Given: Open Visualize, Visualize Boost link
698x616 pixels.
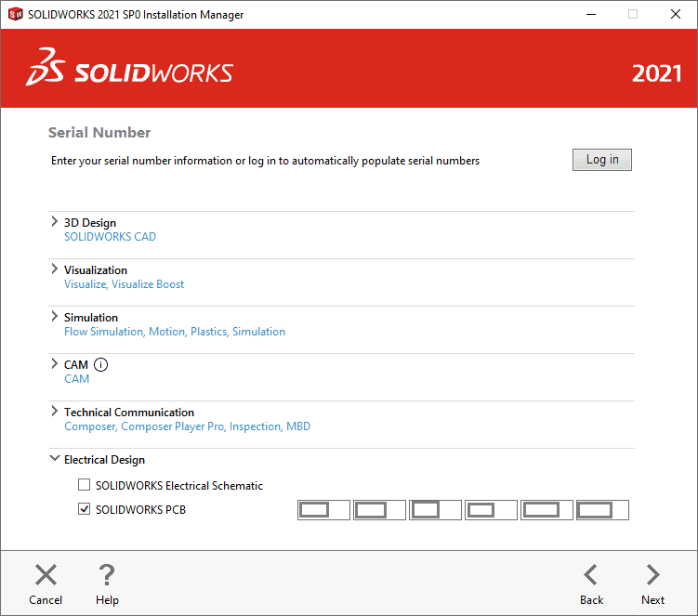Looking at the screenshot, I should click(x=124, y=284).
